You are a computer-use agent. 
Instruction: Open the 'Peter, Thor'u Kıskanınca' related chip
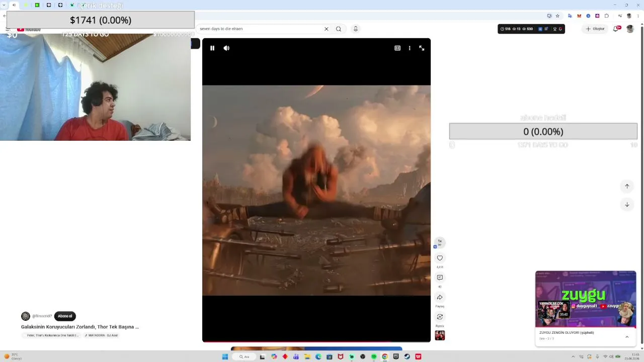pyautogui.click(x=51, y=335)
